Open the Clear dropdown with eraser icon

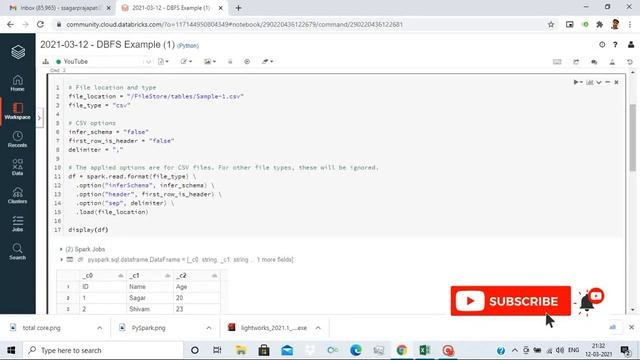[267, 62]
